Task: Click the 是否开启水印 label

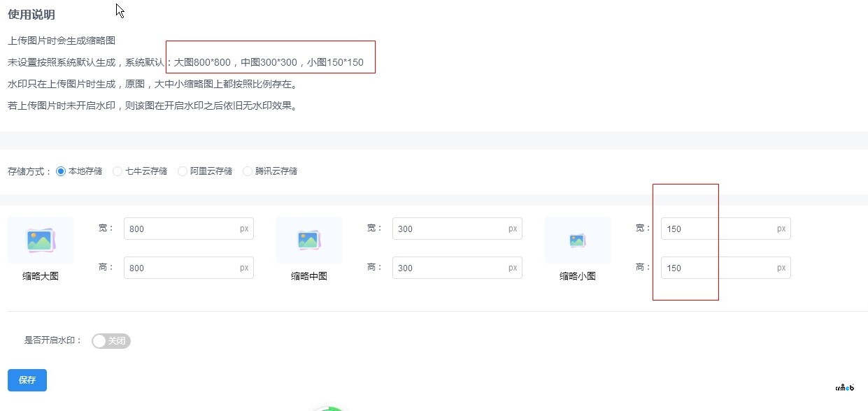Action: pyautogui.click(x=53, y=341)
